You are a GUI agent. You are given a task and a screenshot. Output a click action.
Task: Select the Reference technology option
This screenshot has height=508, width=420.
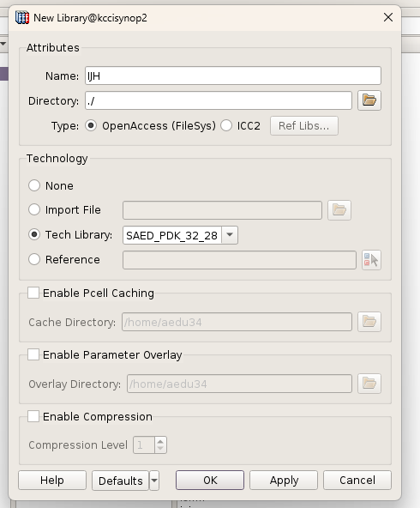(34, 259)
